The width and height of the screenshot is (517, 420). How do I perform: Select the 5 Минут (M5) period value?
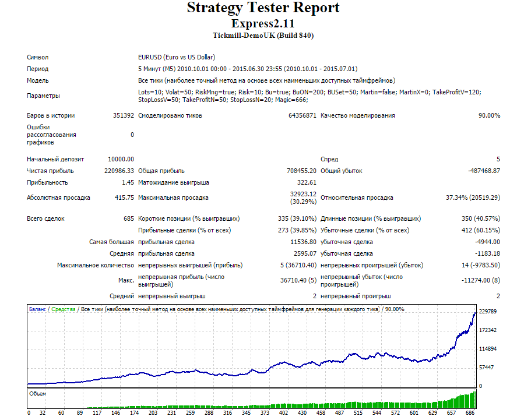tap(248, 69)
